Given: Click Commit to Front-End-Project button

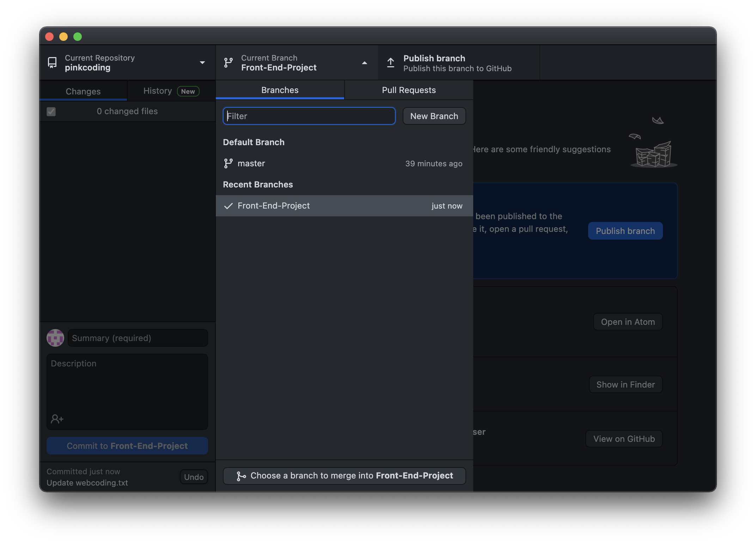Looking at the screenshot, I should pos(127,446).
